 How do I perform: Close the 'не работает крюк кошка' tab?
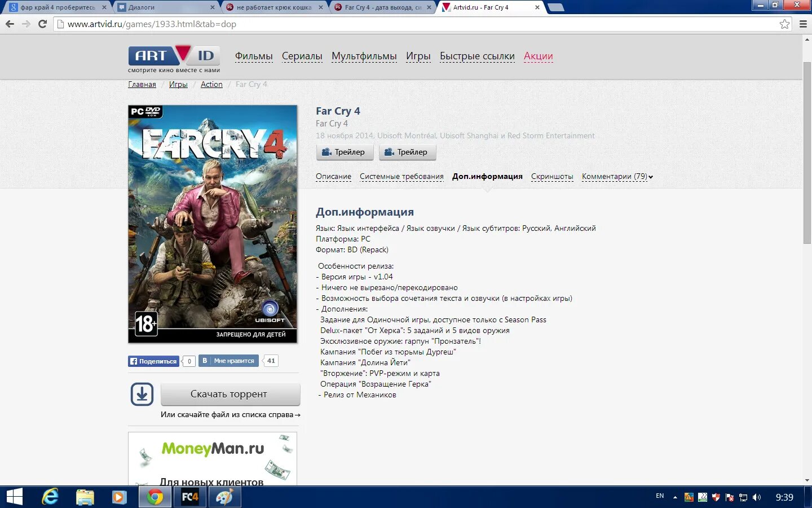tap(321, 7)
